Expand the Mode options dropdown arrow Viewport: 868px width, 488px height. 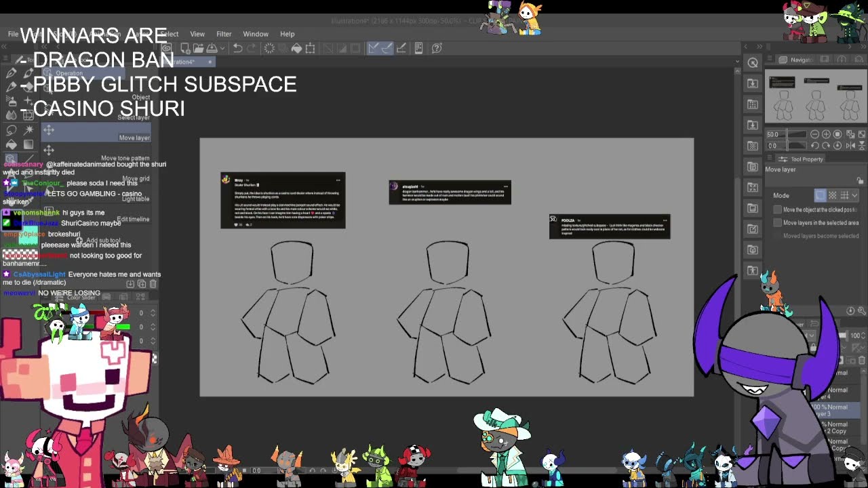[x=855, y=195]
